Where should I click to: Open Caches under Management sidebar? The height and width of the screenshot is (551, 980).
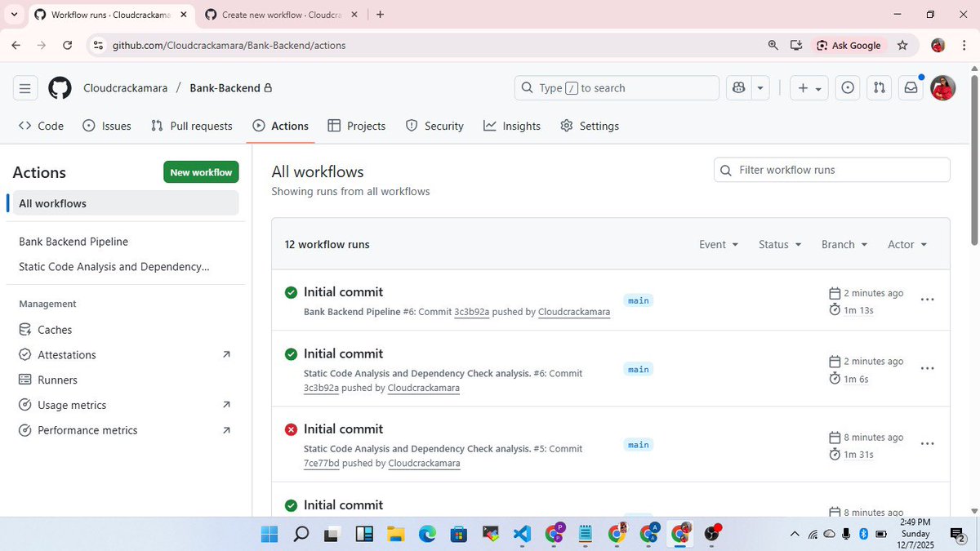coord(53,329)
